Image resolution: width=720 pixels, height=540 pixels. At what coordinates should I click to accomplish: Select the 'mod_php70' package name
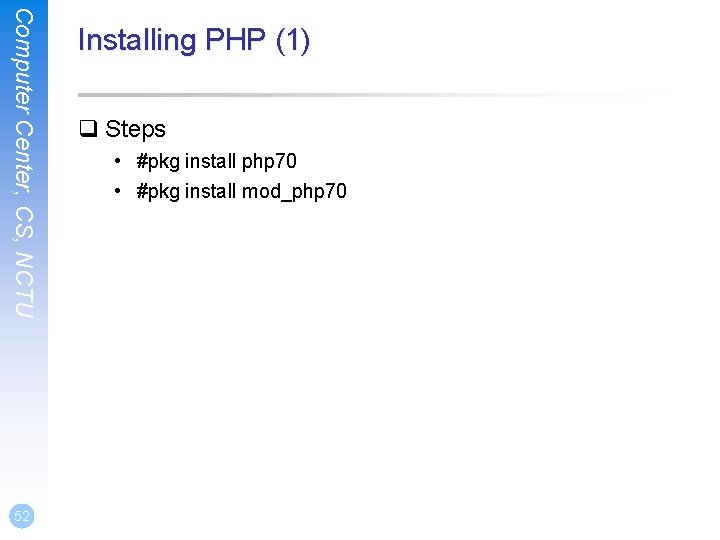tap(294, 192)
